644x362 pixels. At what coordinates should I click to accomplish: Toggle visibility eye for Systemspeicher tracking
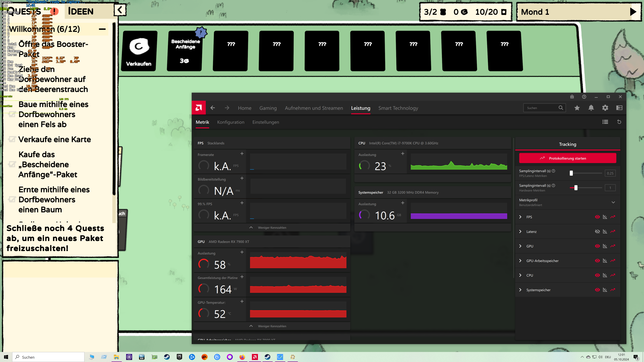pos(597,290)
